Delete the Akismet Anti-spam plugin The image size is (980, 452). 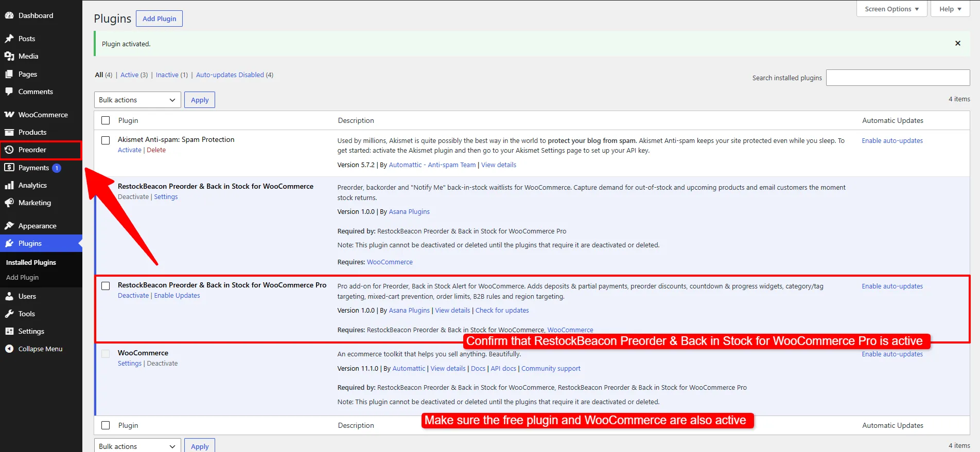(156, 150)
